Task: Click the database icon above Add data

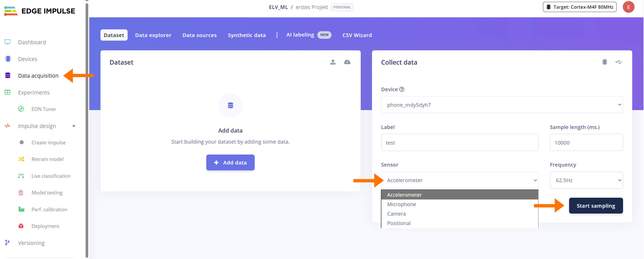Action: (x=230, y=105)
